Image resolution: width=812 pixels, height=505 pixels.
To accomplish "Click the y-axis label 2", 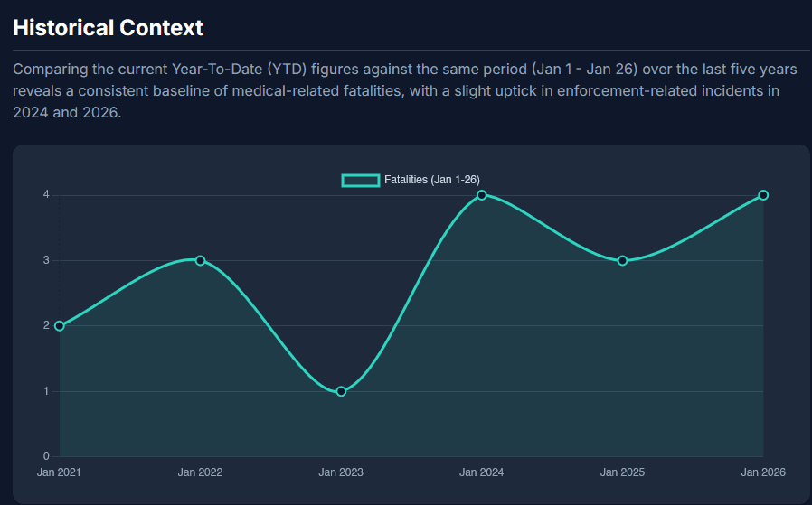I will pos(45,326).
